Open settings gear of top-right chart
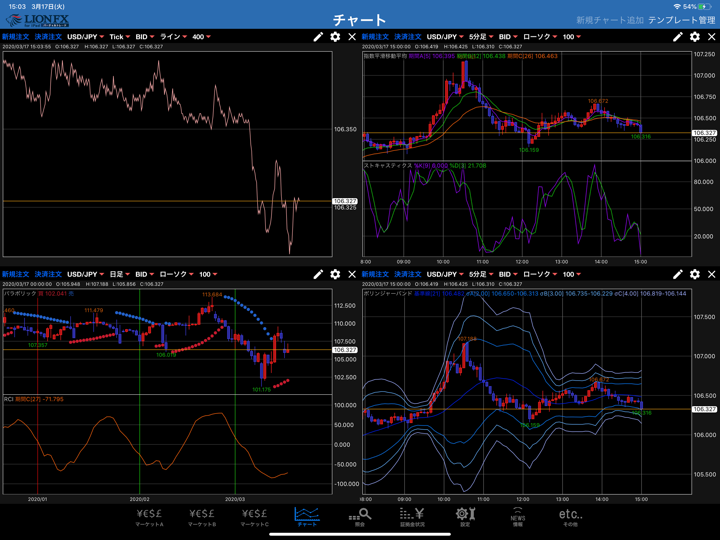Screen dimensions: 720x540 (695, 37)
